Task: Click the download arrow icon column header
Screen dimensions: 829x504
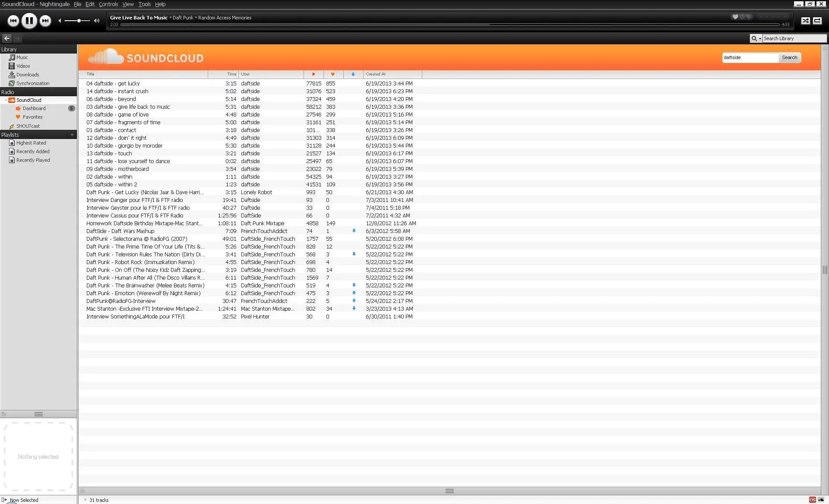Action: tap(353, 73)
